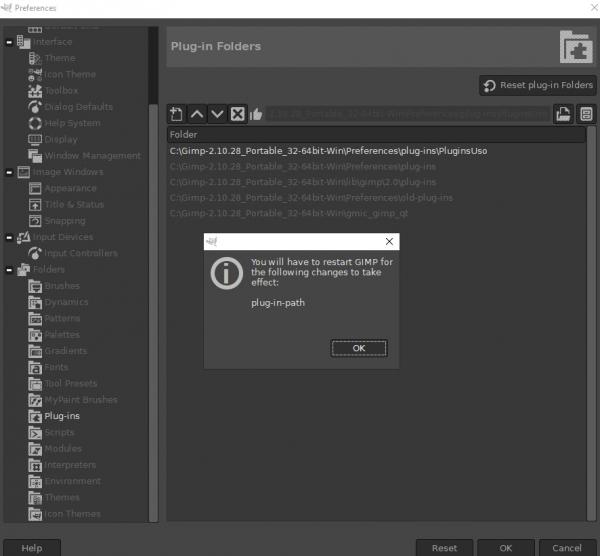Click the Fonts folder icon

[35, 367]
